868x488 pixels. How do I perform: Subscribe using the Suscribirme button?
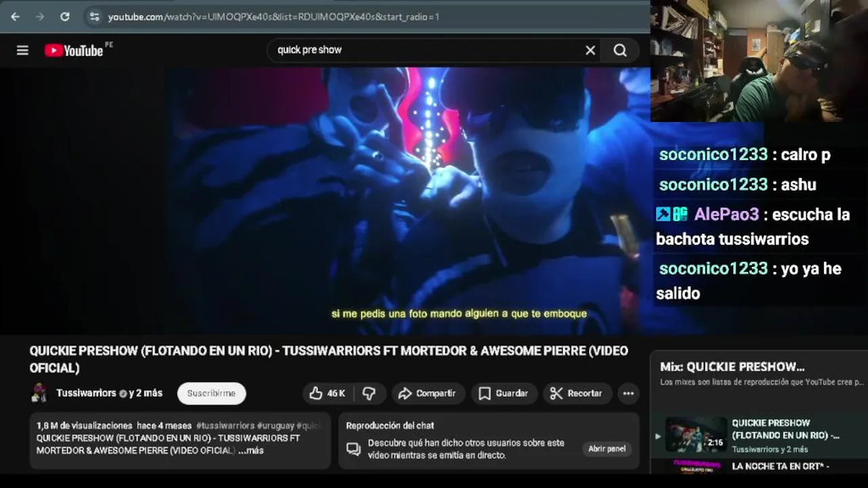coord(212,393)
